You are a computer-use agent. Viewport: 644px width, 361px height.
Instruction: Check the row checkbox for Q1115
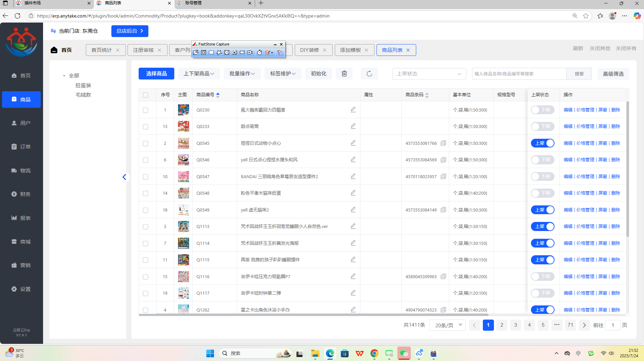(x=145, y=260)
